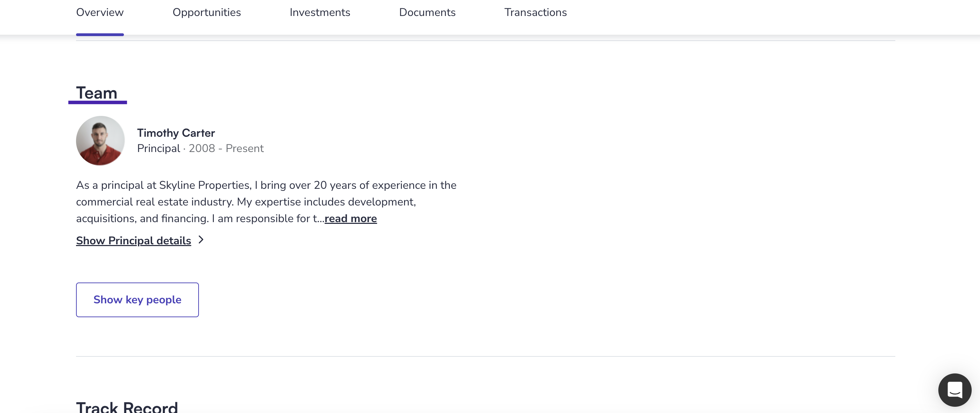This screenshot has height=413, width=980.
Task: Click the 2008 - Present date text
Action: (226, 148)
